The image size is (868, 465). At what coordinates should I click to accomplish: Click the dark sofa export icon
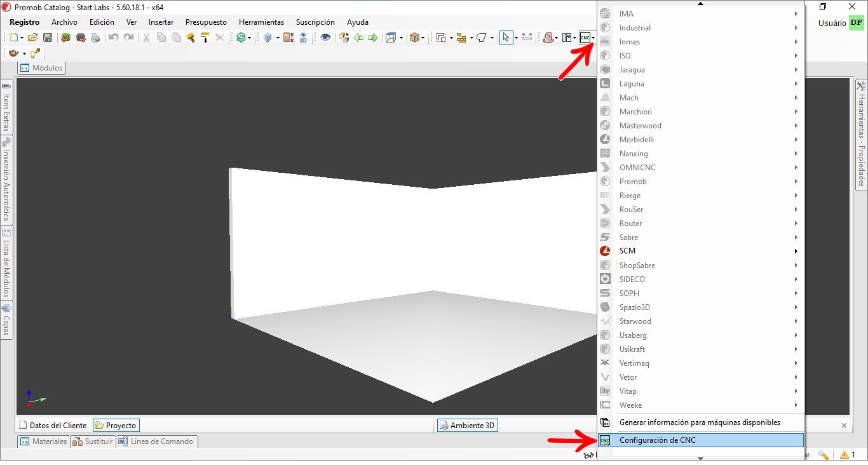pyautogui.click(x=81, y=37)
